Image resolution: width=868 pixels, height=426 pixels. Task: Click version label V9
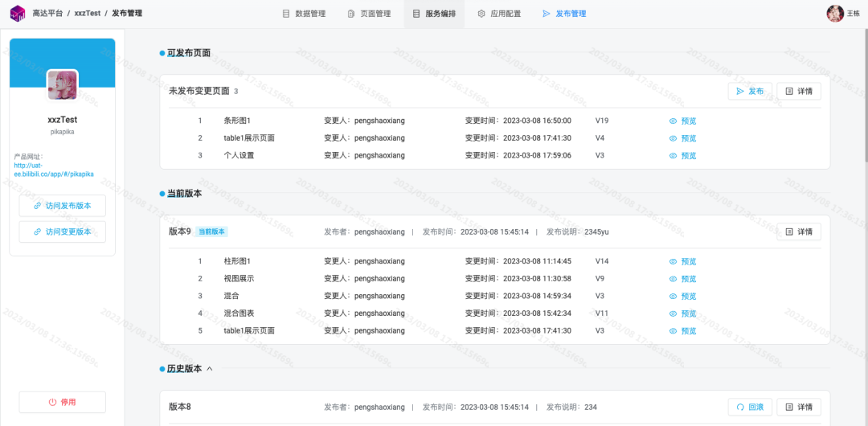(x=600, y=279)
